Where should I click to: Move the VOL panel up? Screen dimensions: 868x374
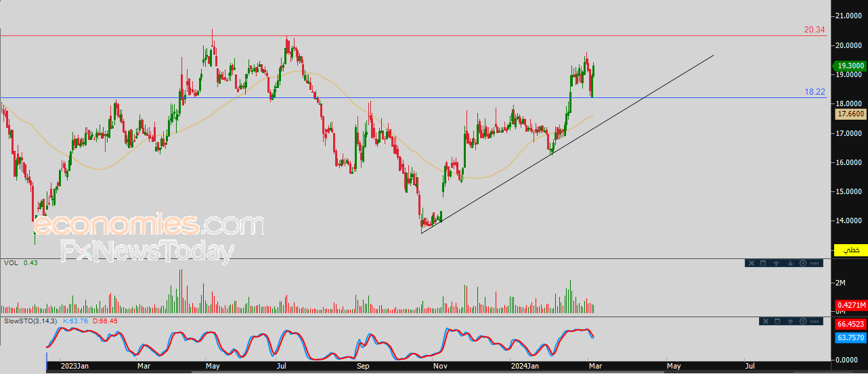(777, 263)
